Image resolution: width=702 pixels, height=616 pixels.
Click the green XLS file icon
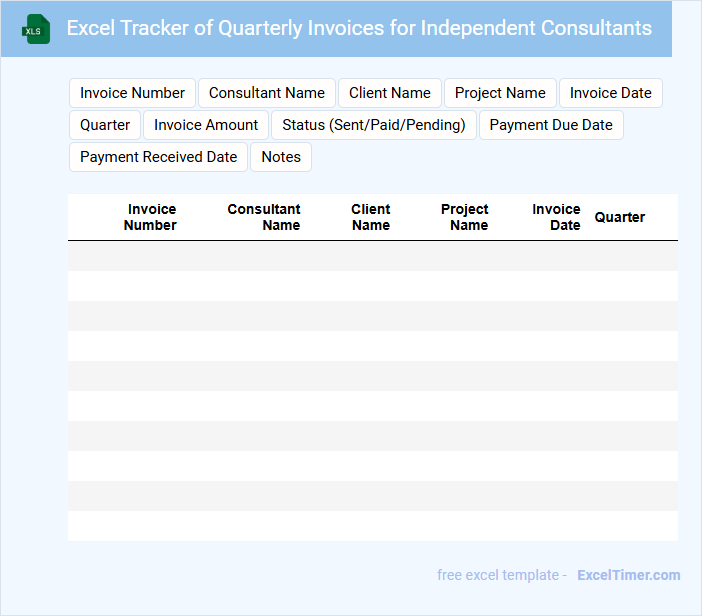[x=36, y=29]
